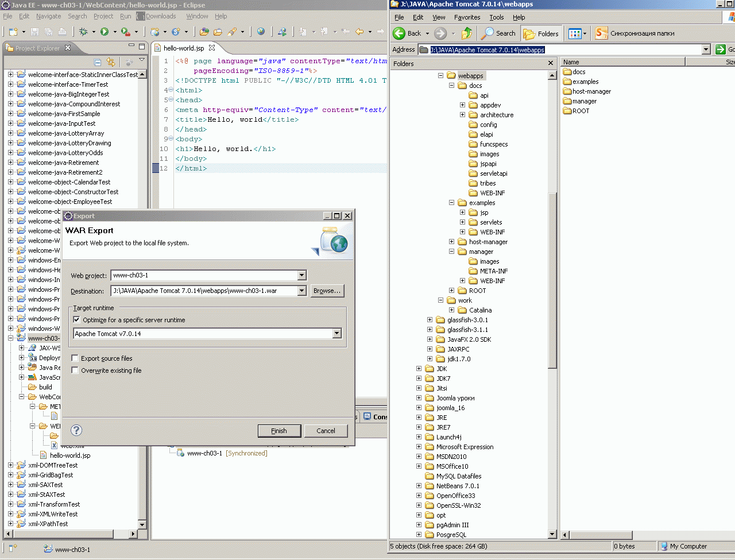
Task: Open the Navigate menu in Eclipse
Action: pyautogui.click(x=48, y=16)
